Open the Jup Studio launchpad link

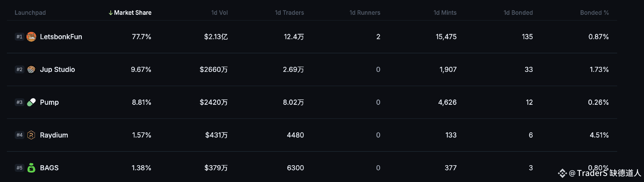tap(57, 70)
